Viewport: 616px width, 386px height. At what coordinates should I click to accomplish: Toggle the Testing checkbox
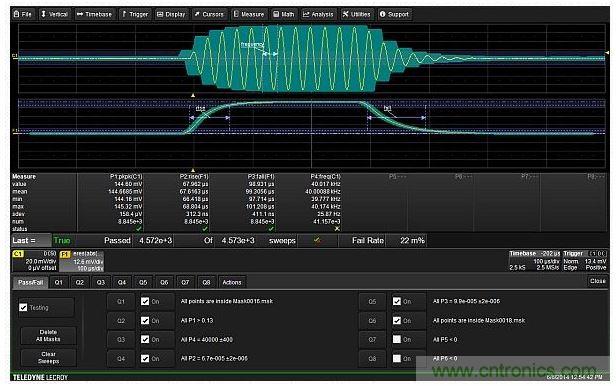tap(23, 307)
